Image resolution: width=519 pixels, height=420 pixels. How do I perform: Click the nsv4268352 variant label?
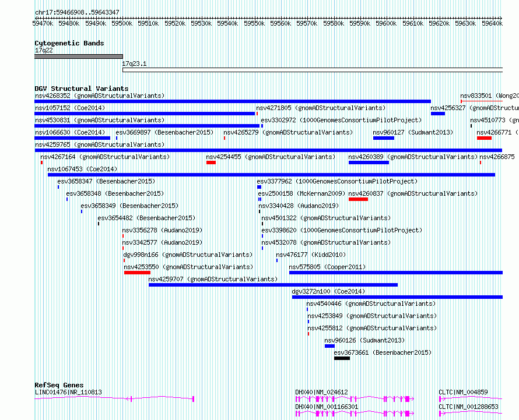pyautogui.click(x=100, y=96)
